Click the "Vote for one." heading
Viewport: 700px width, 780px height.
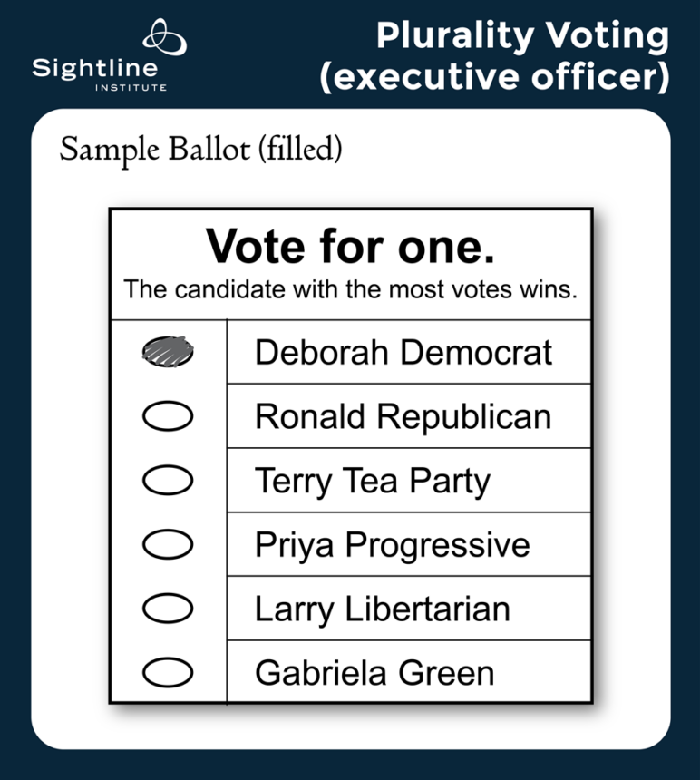click(x=350, y=246)
